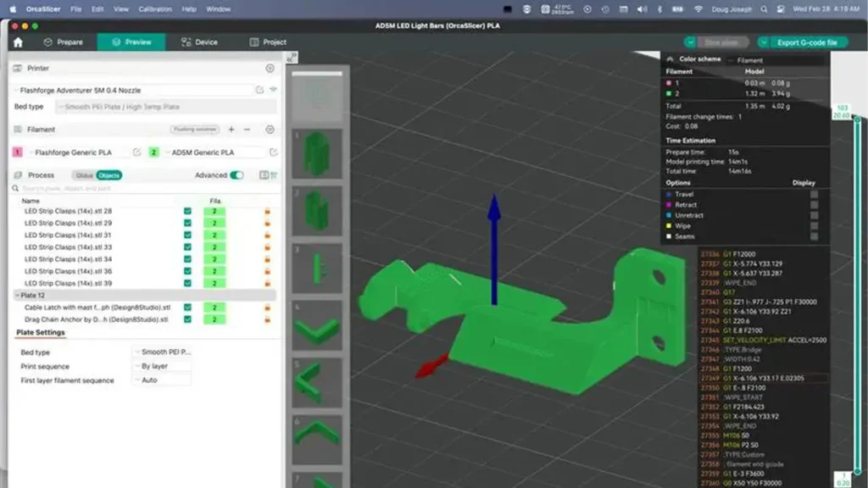Uncheck printable box for LED Strip Clasps 28
The height and width of the screenshot is (488, 868).
187,211
